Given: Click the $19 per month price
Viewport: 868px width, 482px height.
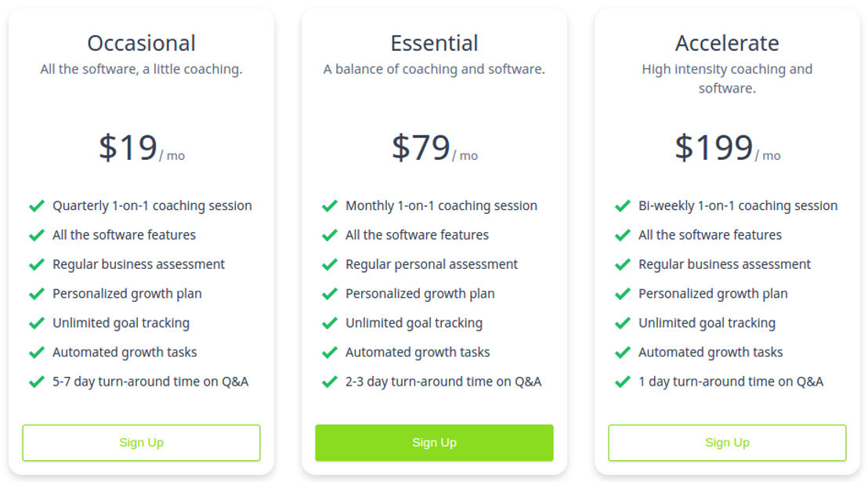Looking at the screenshot, I should point(142,148).
